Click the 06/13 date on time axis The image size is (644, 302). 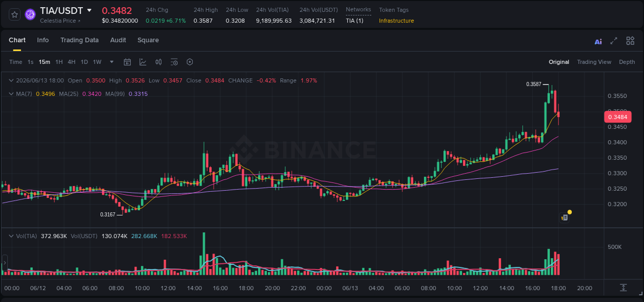(x=350, y=288)
